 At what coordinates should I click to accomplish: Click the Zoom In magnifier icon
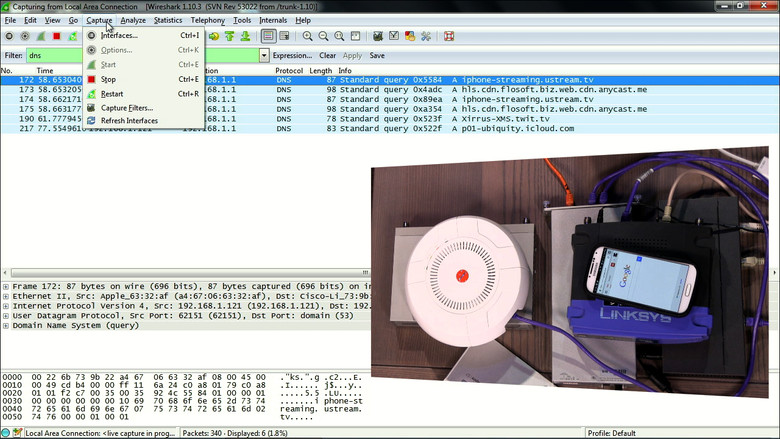pyautogui.click(x=307, y=36)
